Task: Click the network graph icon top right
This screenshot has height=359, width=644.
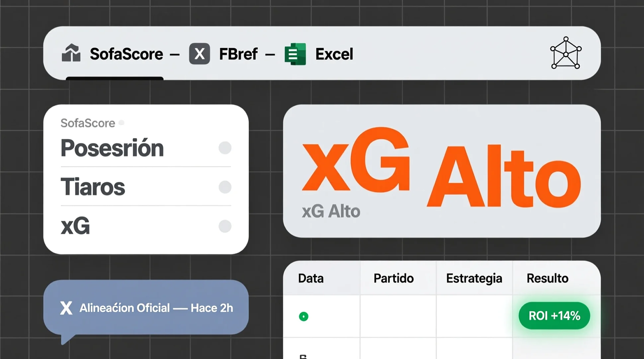Action: (x=565, y=53)
